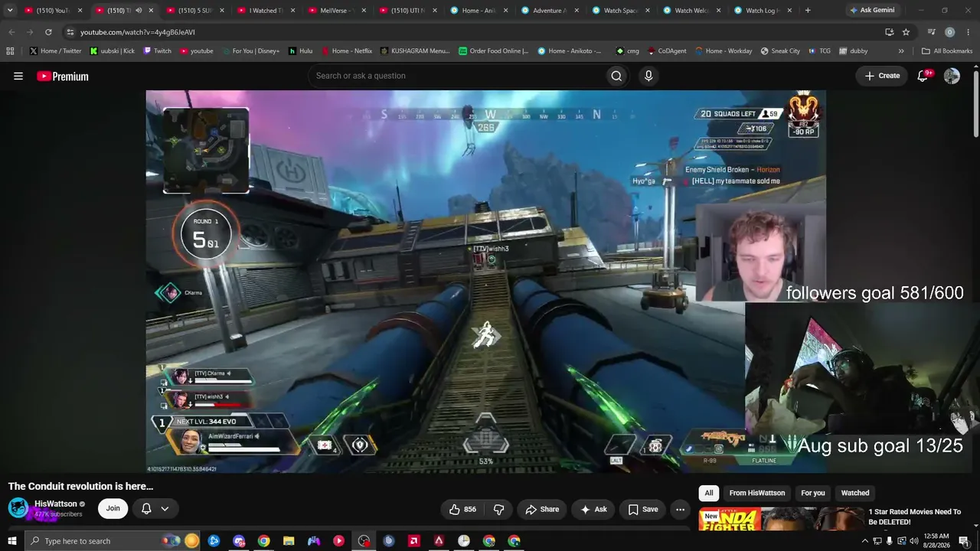Screen dimensions: 980x551
Task: Open the tab search dropdown
Action: click(10, 11)
